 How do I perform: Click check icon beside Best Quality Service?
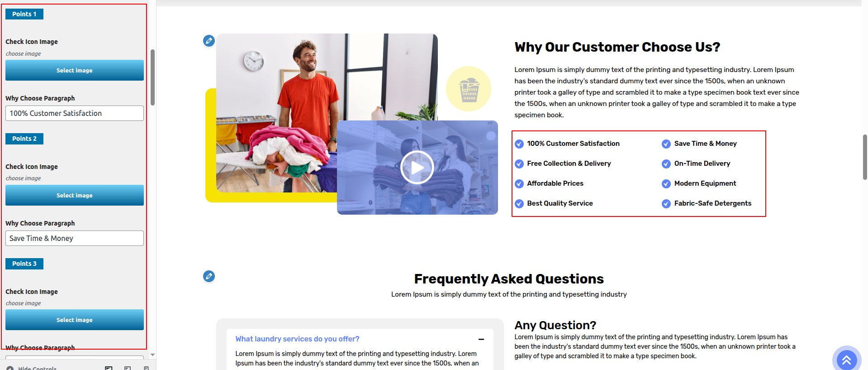pos(519,204)
